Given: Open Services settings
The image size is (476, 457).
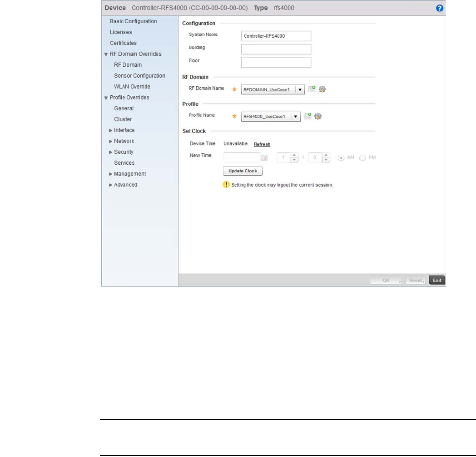Looking at the screenshot, I should click(x=124, y=163).
